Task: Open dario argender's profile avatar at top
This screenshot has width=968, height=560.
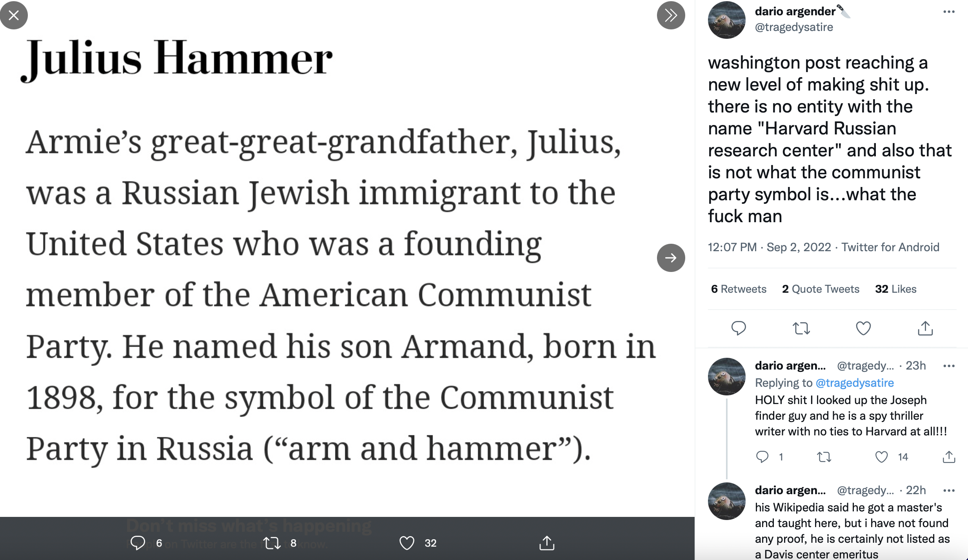Action: point(726,20)
